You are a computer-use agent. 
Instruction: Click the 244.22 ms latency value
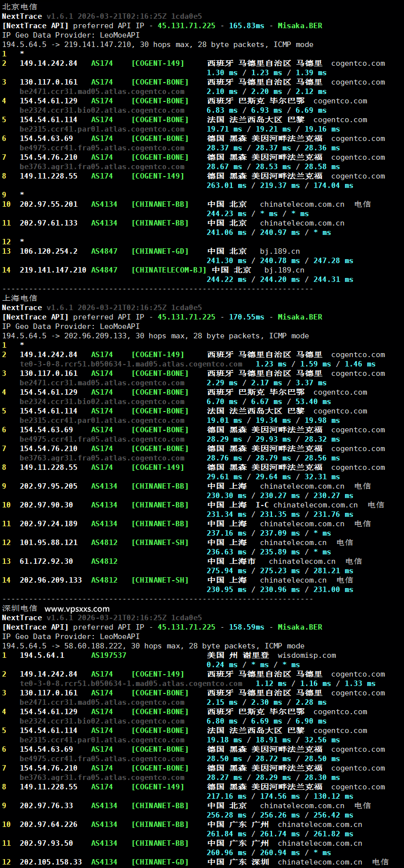tap(226, 279)
